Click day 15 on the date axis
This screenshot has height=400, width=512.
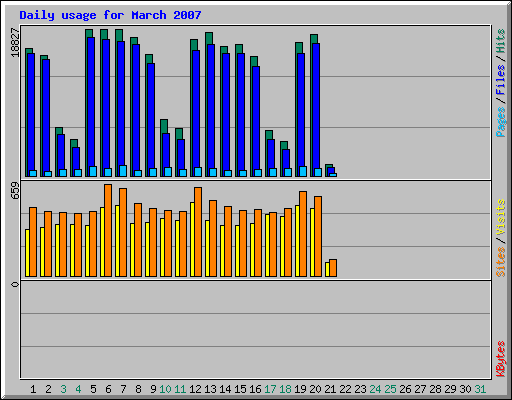click(240, 389)
